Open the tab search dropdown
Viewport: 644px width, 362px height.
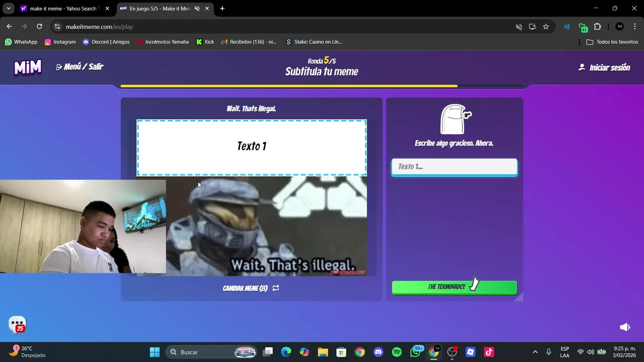9,9
